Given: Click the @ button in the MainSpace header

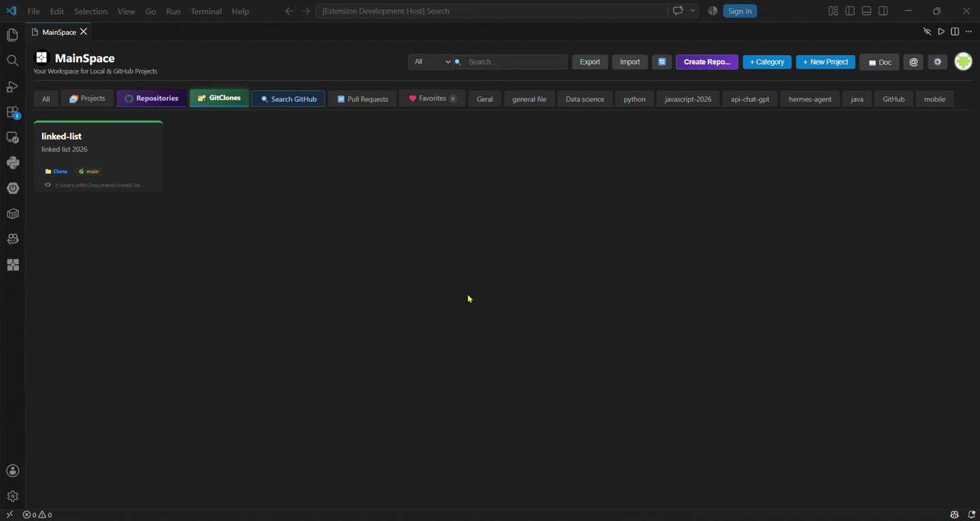Looking at the screenshot, I should tap(914, 62).
